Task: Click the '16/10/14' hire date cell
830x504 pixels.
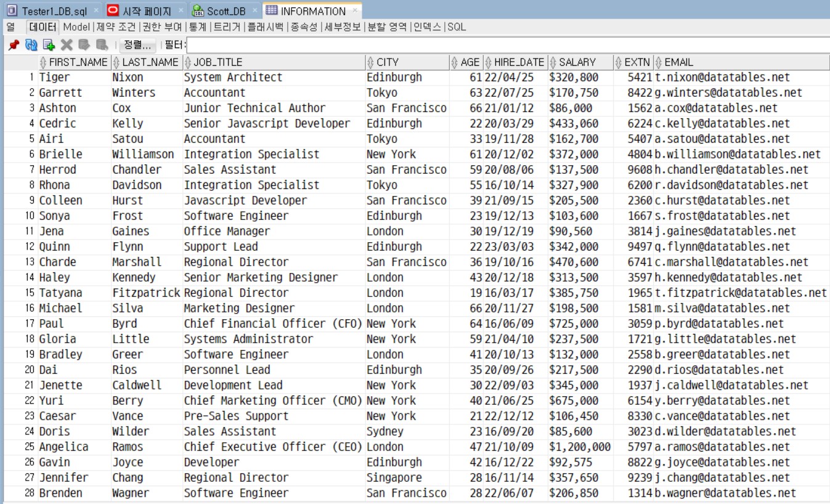Action: pos(515,185)
